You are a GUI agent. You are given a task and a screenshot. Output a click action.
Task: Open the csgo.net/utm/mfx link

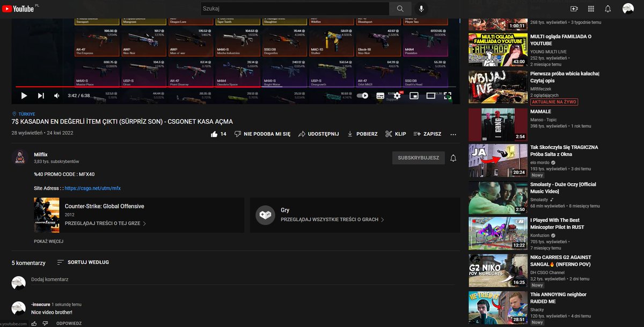pyautogui.click(x=92, y=188)
